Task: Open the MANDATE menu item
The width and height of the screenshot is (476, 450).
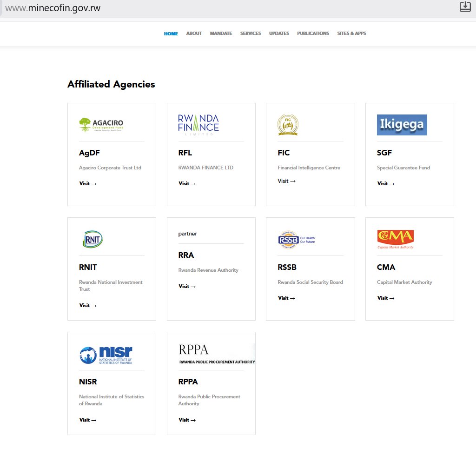Action: coord(221,34)
